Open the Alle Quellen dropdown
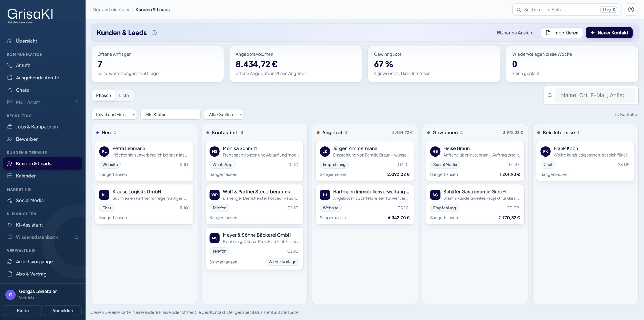 (224, 114)
